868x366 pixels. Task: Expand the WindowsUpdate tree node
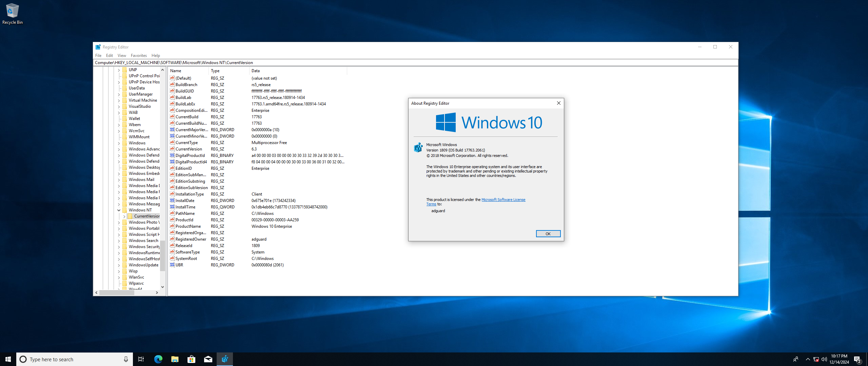tap(119, 265)
